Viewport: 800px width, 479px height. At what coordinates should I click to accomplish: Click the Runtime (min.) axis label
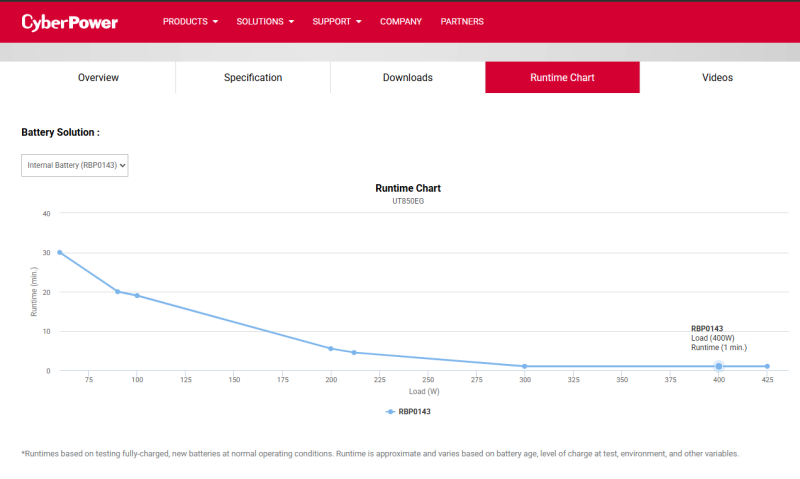click(34, 291)
